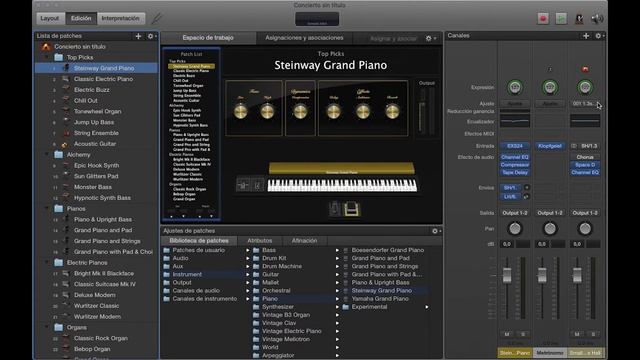Click the send level knob beside SH/1 send
640x360 pixels.
click(527, 188)
